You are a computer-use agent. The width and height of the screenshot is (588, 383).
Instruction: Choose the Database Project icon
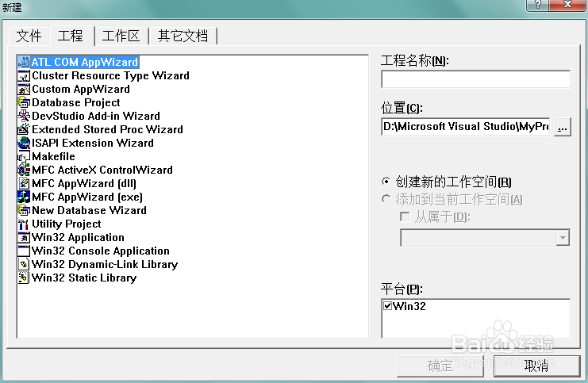point(24,102)
